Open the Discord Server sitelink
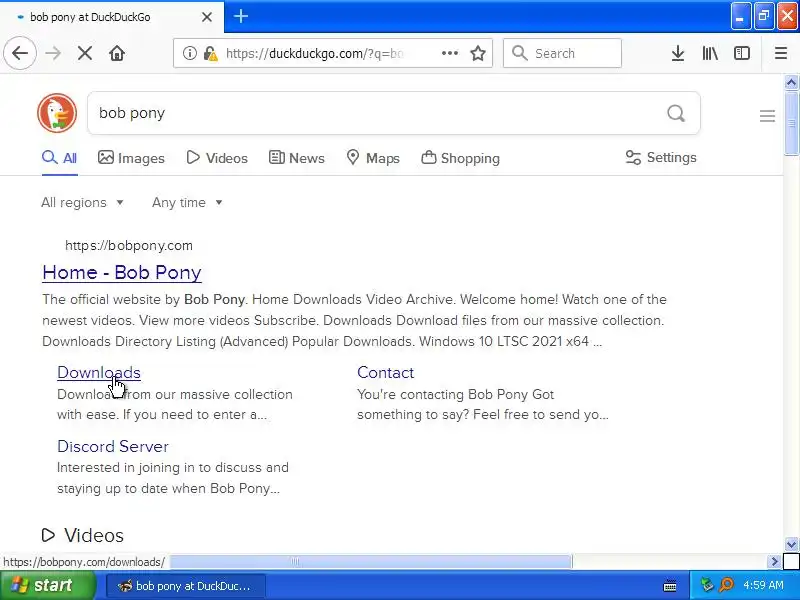The image size is (800, 600). tap(113, 446)
